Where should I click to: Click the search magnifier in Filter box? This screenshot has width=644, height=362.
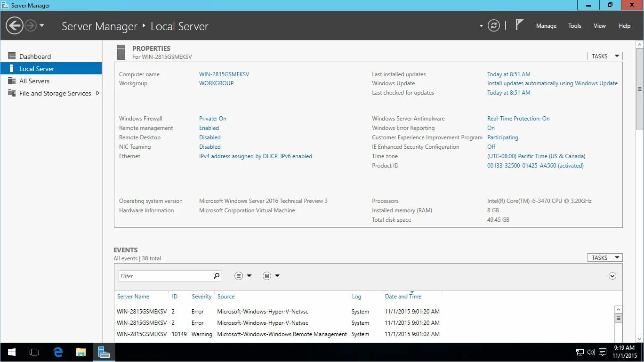coord(217,276)
